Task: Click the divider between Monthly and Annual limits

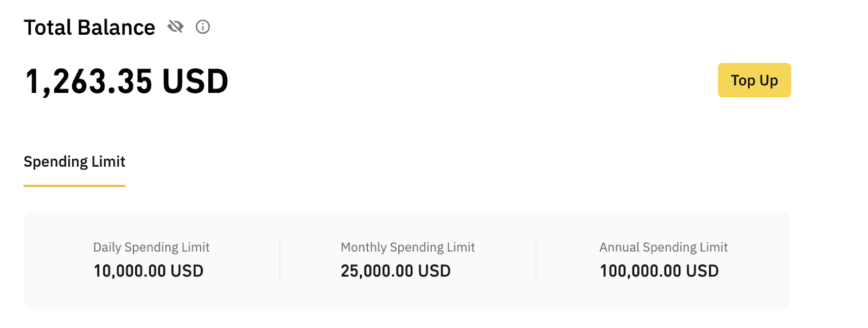Action: point(536,261)
